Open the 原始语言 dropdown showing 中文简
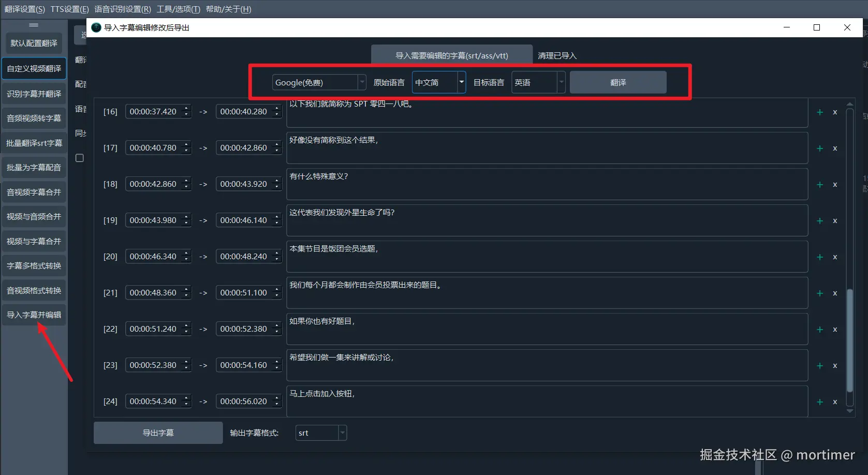This screenshot has height=475, width=868. click(439, 82)
